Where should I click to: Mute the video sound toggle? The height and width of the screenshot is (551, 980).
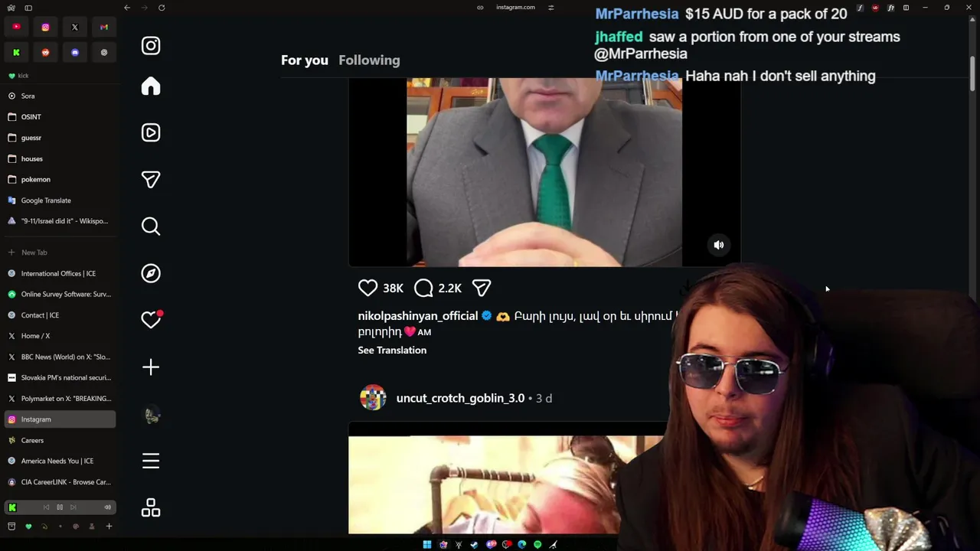pos(718,245)
